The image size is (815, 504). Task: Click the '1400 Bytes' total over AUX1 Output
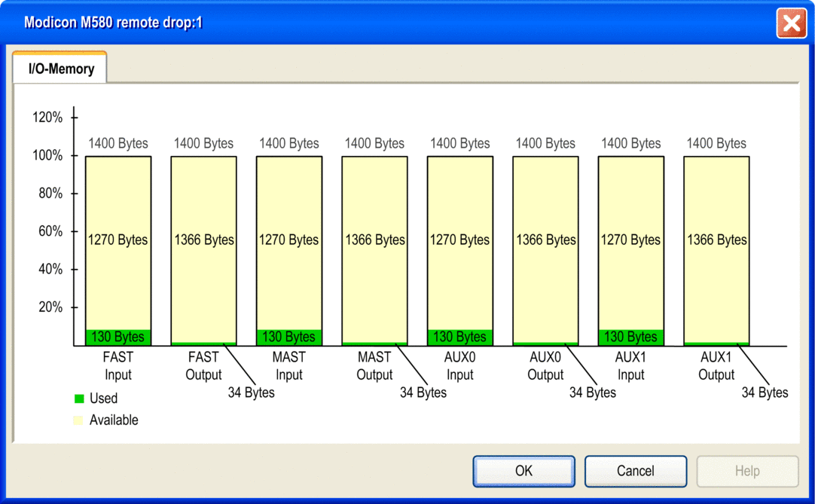pyautogui.click(x=716, y=143)
